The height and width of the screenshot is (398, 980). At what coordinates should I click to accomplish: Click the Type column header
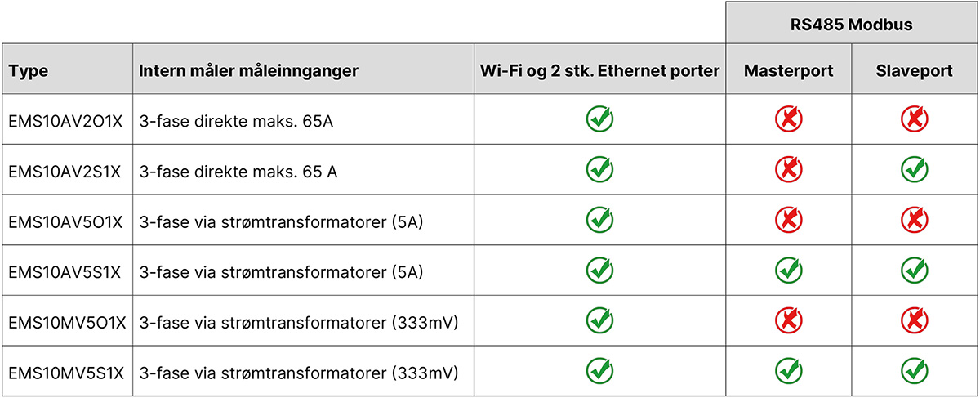coord(29,71)
